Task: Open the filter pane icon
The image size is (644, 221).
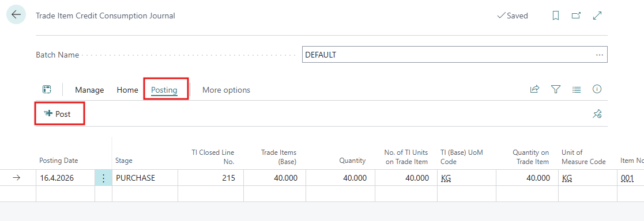Action: [x=556, y=89]
